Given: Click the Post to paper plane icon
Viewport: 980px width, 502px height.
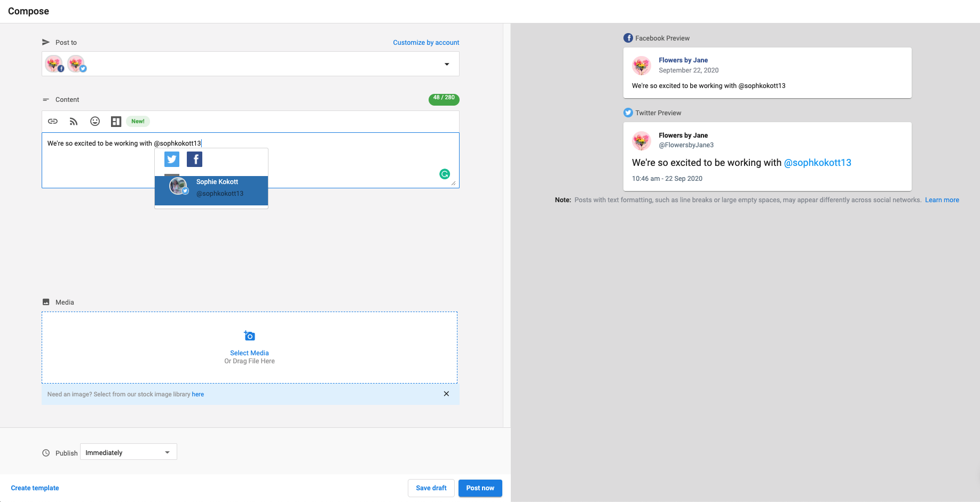Looking at the screenshot, I should click(46, 42).
